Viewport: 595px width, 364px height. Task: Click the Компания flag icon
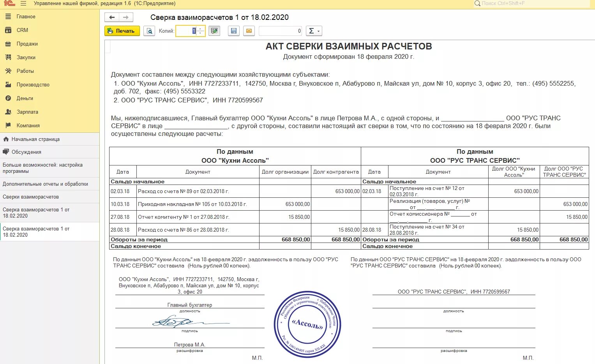coord(8,125)
